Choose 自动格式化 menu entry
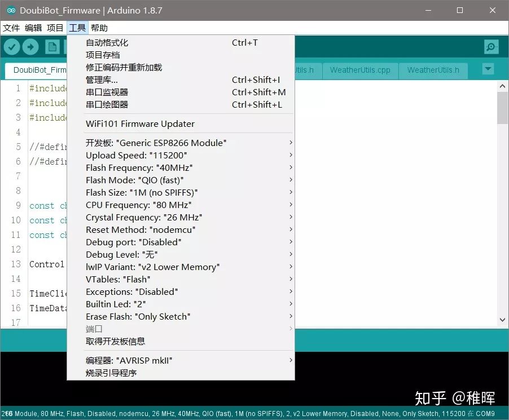Image resolution: width=509 pixels, height=420 pixels. pyautogui.click(x=181, y=42)
